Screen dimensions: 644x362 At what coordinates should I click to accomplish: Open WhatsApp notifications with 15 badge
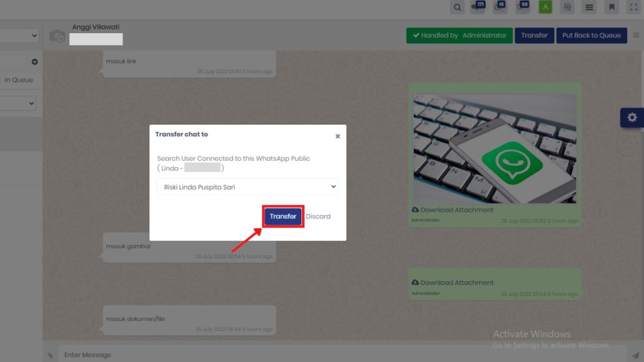(x=500, y=7)
